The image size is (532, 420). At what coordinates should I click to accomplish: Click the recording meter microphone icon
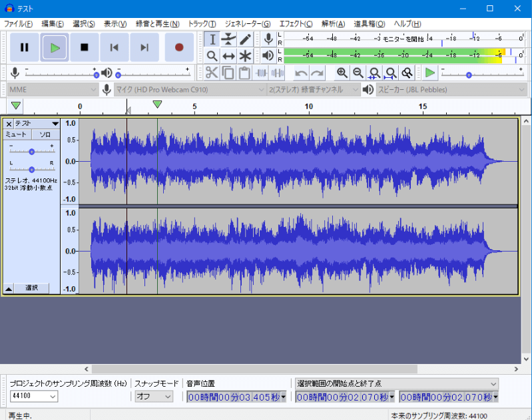tap(268, 39)
